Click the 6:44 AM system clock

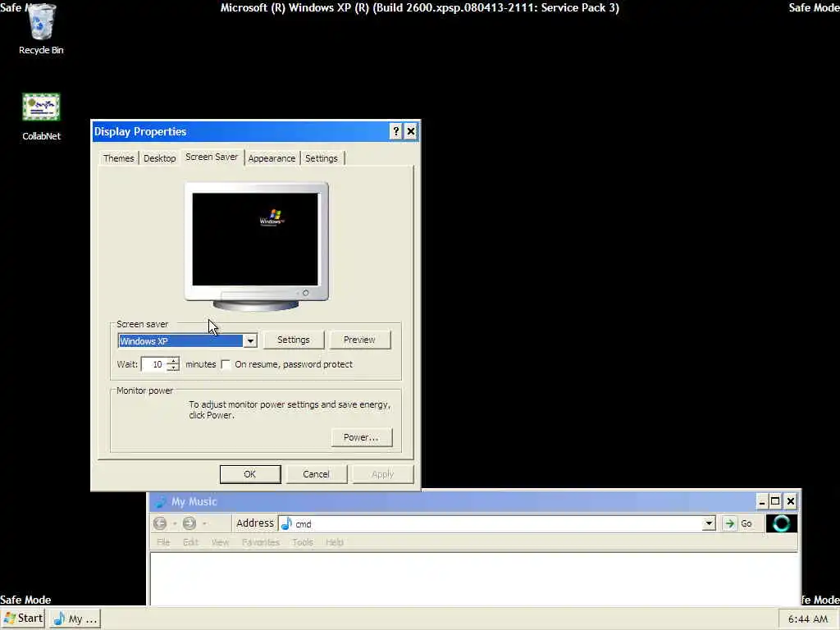tap(808, 619)
